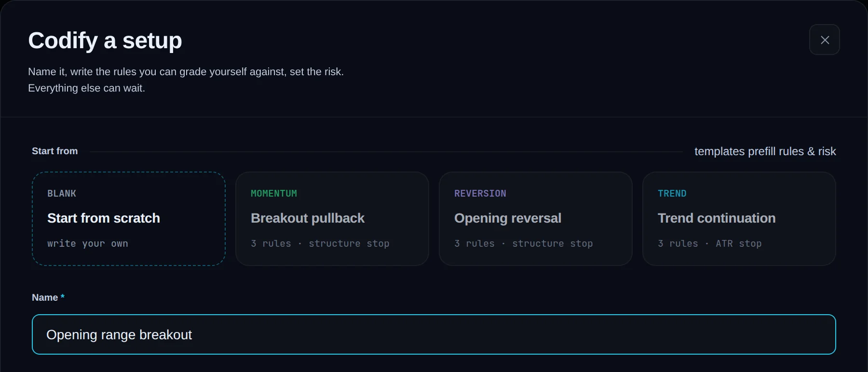Click 'templates prefill rules & risk' hint

[765, 151]
